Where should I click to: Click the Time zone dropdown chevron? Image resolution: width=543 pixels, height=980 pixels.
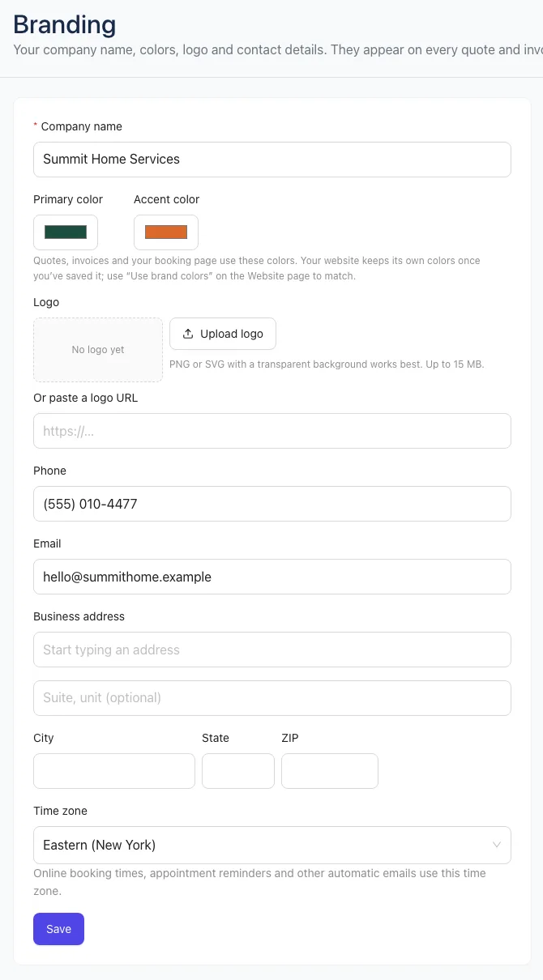[x=497, y=845]
